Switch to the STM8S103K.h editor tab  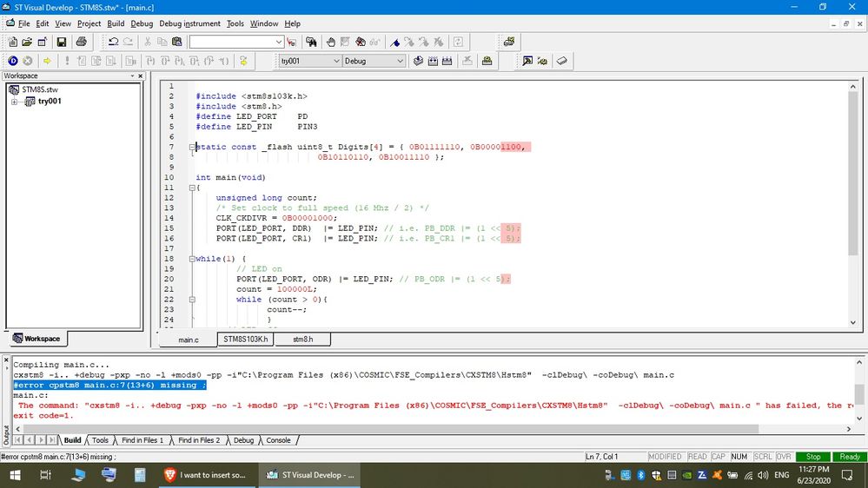(245, 340)
